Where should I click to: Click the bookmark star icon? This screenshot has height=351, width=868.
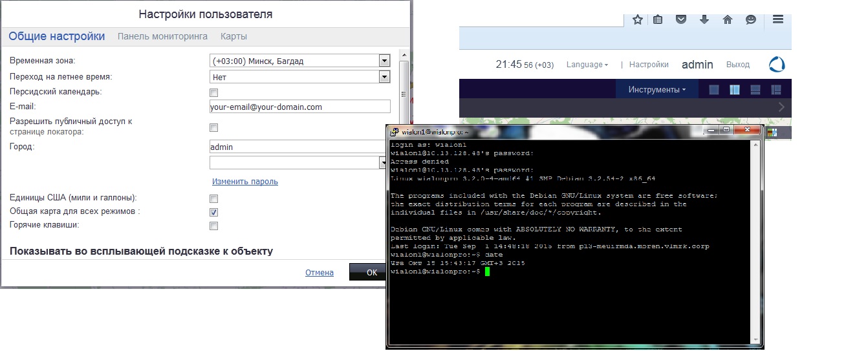click(x=638, y=19)
